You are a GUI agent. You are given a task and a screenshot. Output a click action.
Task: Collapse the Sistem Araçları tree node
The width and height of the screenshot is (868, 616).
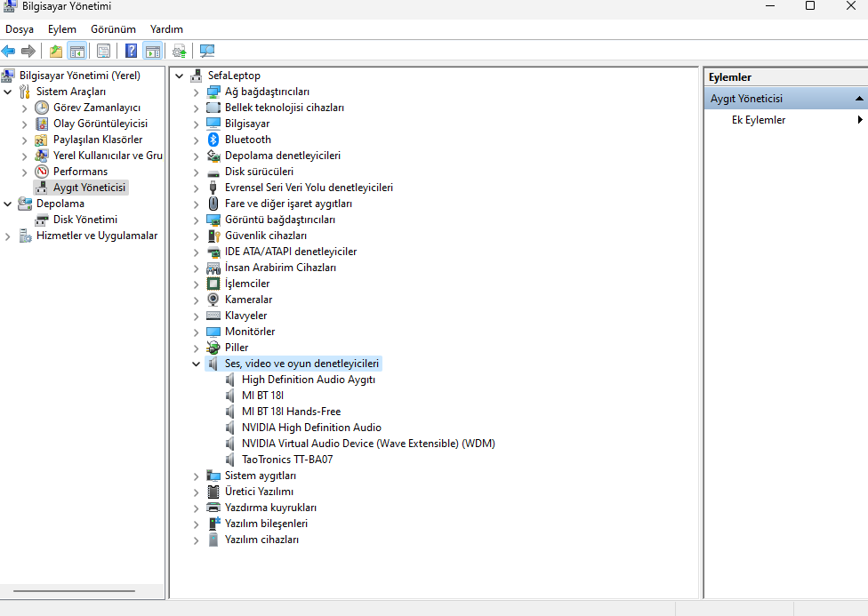click(8, 92)
